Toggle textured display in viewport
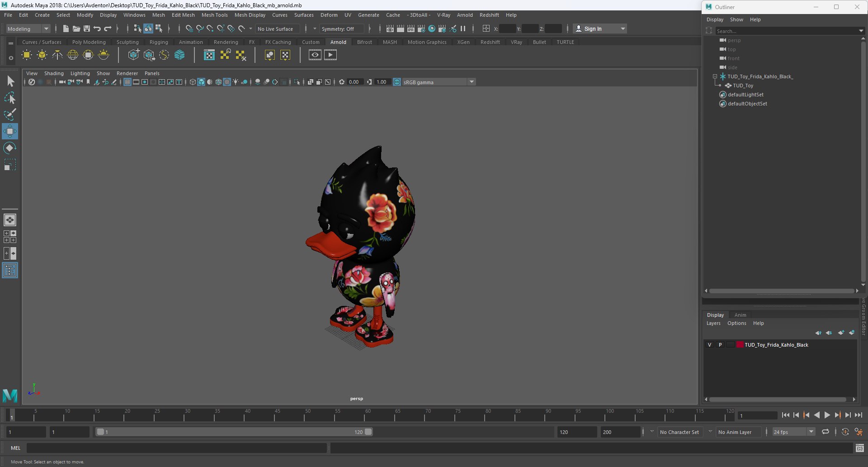This screenshot has width=868, height=467. (227, 82)
